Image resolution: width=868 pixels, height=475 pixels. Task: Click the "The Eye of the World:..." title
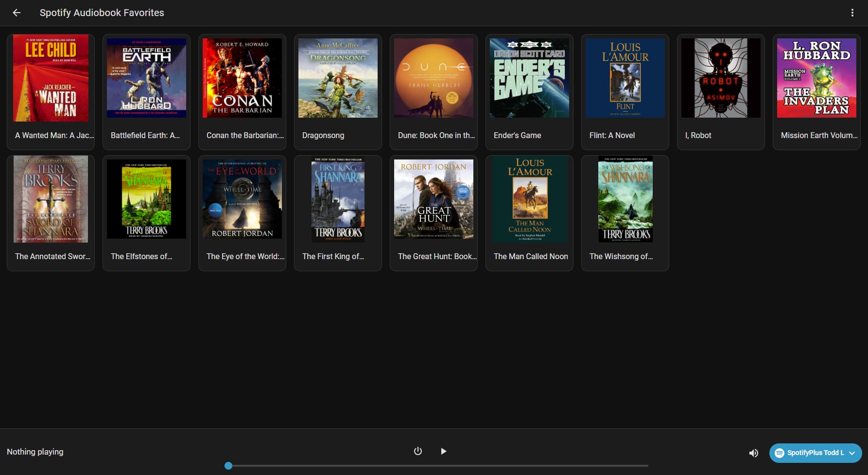(x=245, y=256)
